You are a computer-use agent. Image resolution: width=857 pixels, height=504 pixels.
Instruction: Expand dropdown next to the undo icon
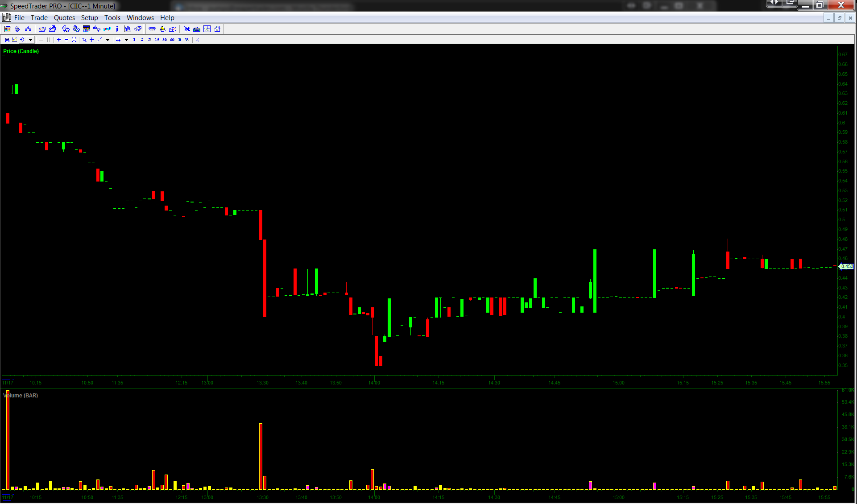tap(30, 40)
